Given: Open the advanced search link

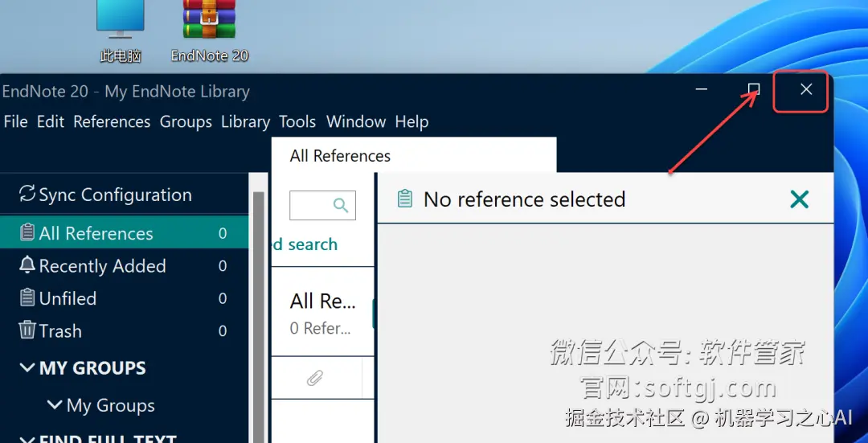Looking at the screenshot, I should (305, 244).
